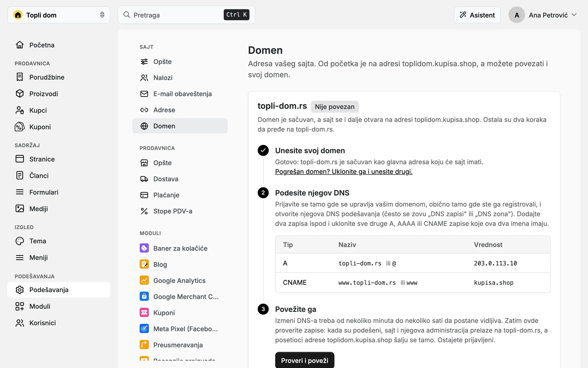Open the Blog module settings

180,264
